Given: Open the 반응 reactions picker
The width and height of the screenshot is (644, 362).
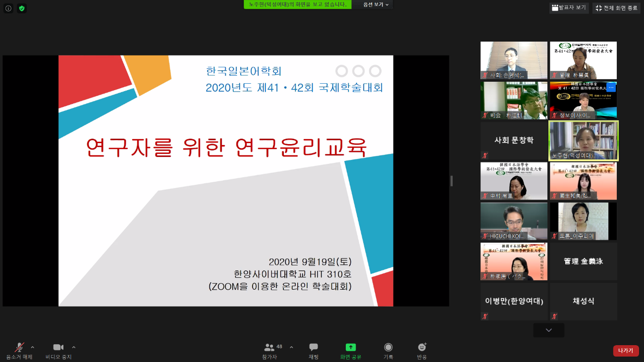Looking at the screenshot, I should point(422,351).
